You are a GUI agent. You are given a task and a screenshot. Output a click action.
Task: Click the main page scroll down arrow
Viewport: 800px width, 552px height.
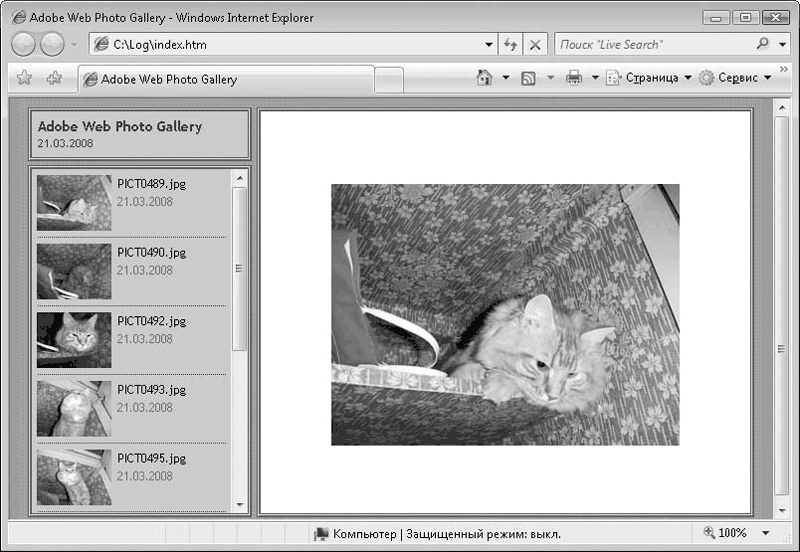[782, 511]
